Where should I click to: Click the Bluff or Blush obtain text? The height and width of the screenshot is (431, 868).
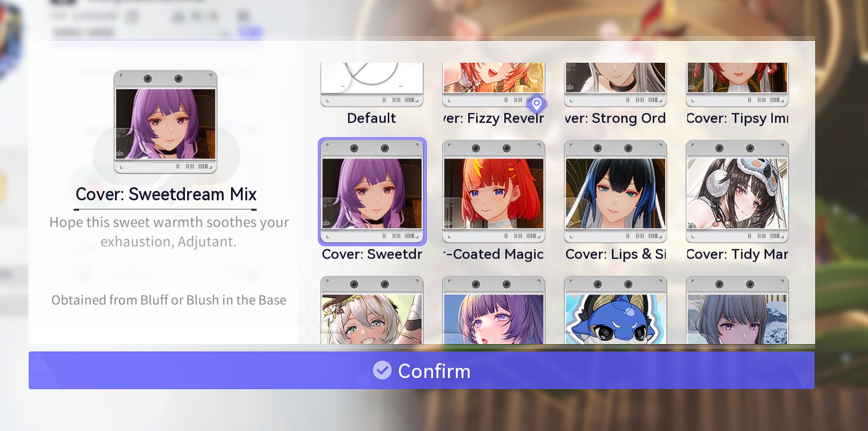(169, 300)
